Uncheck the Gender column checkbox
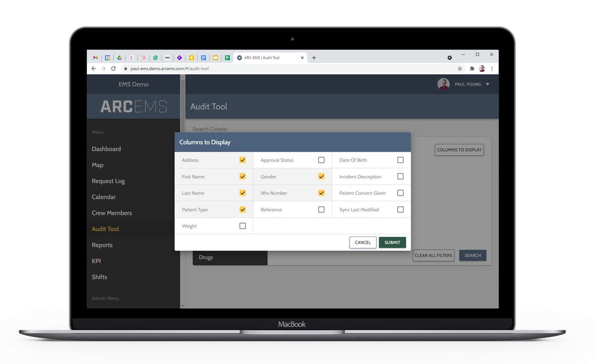The width and height of the screenshot is (595, 364). (321, 177)
